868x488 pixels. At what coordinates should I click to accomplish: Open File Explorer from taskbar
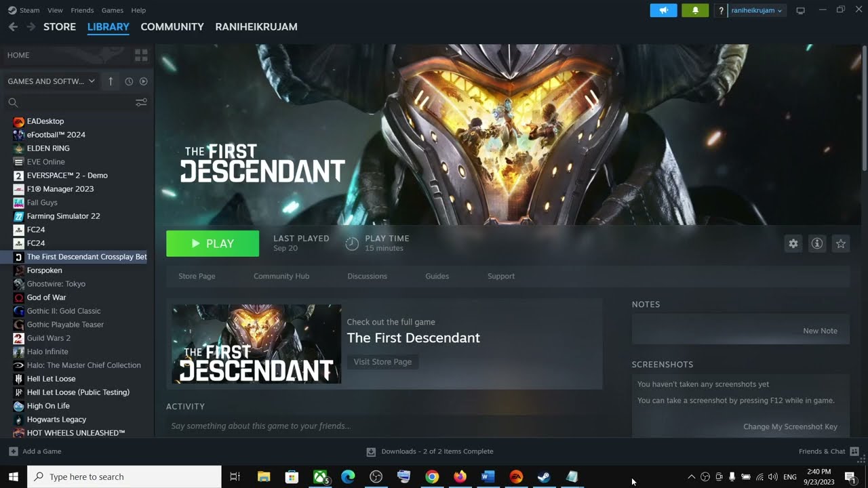click(x=264, y=476)
